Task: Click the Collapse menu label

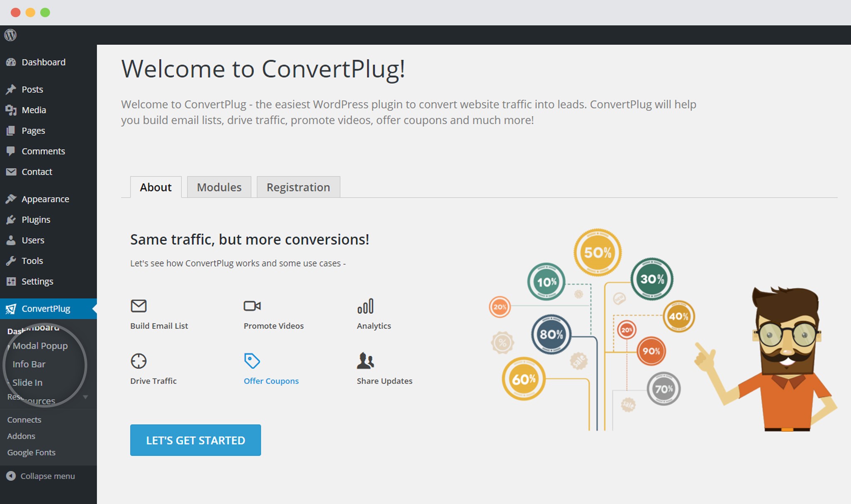Action: [48, 476]
